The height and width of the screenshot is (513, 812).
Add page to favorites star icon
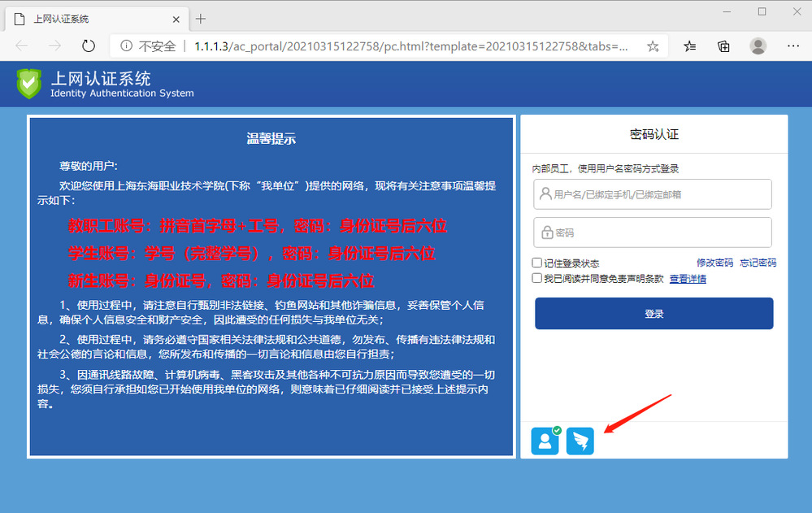[653, 46]
